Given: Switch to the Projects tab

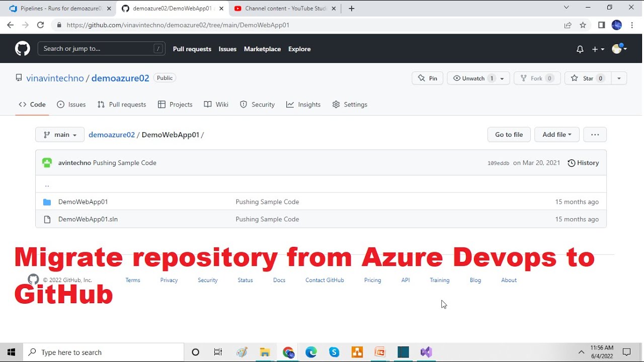Looking at the screenshot, I should click(175, 105).
